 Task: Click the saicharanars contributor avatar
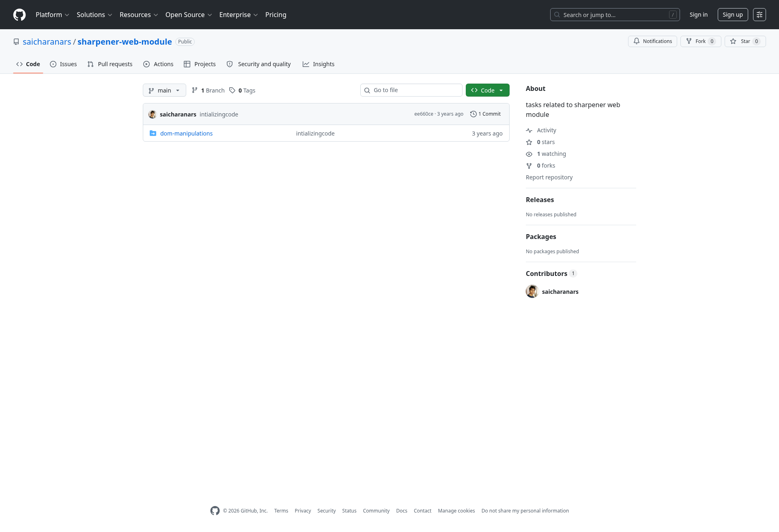(x=532, y=291)
